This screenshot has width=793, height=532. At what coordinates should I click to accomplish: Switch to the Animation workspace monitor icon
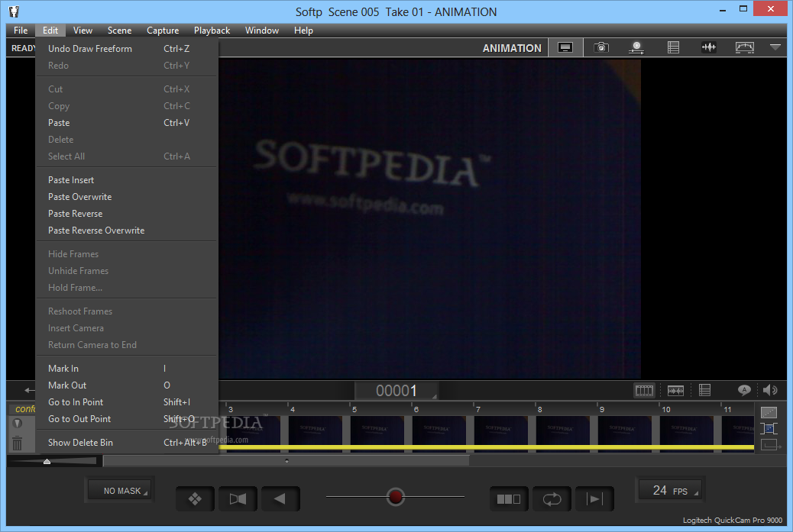click(565, 48)
